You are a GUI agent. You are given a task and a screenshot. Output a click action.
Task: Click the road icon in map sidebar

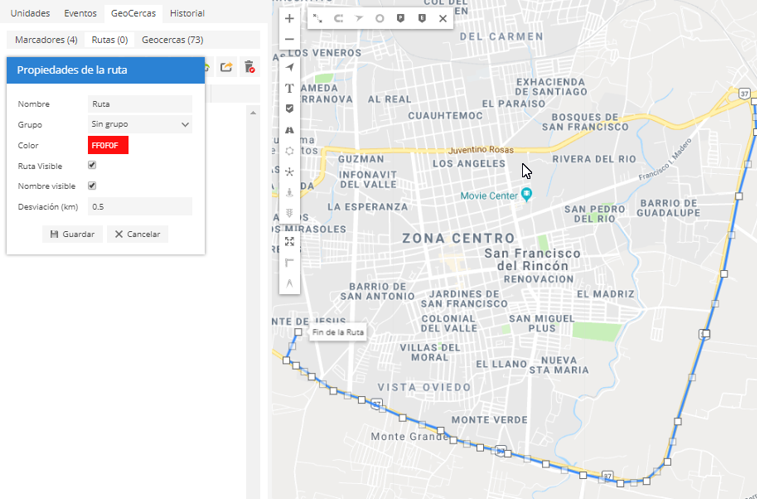(x=289, y=130)
